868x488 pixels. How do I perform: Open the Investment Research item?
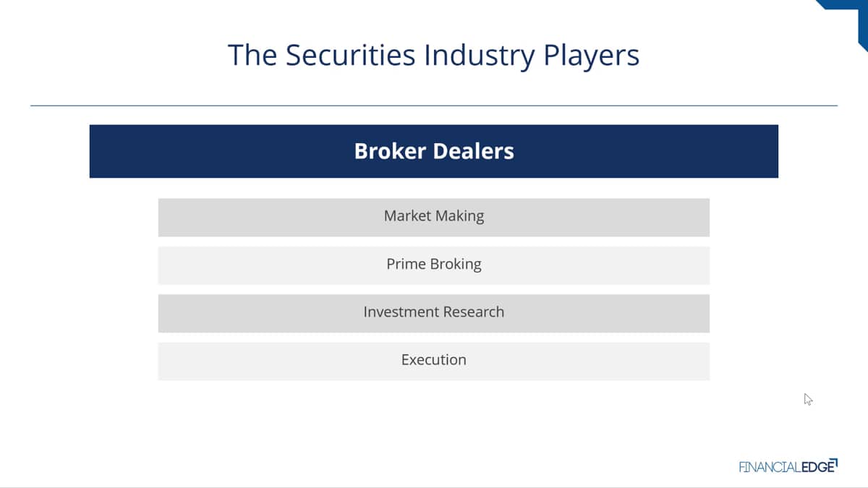click(x=434, y=313)
